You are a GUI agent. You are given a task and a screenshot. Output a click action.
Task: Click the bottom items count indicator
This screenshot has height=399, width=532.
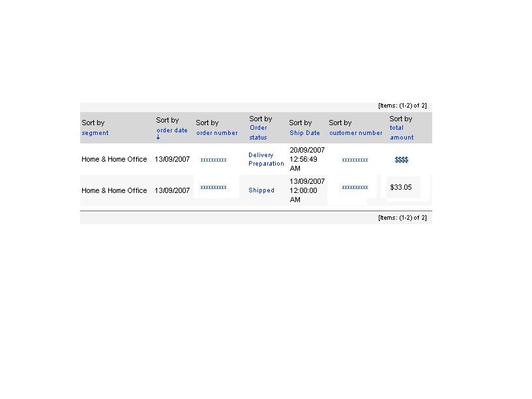click(x=402, y=218)
